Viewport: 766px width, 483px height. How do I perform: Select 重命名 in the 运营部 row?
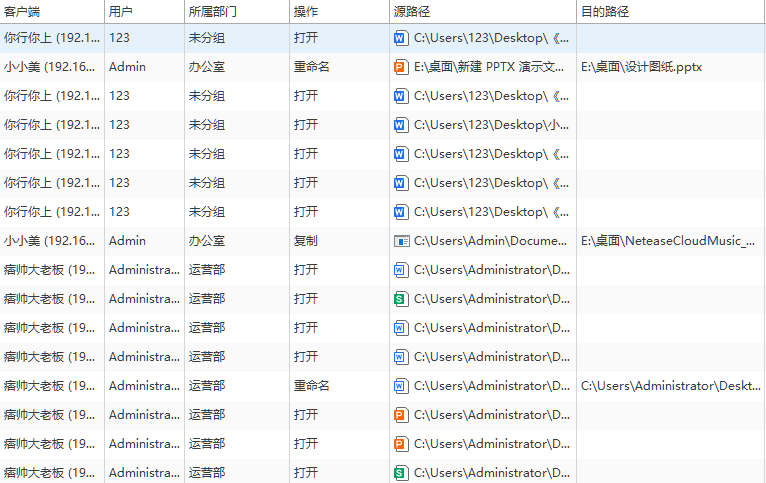(311, 386)
